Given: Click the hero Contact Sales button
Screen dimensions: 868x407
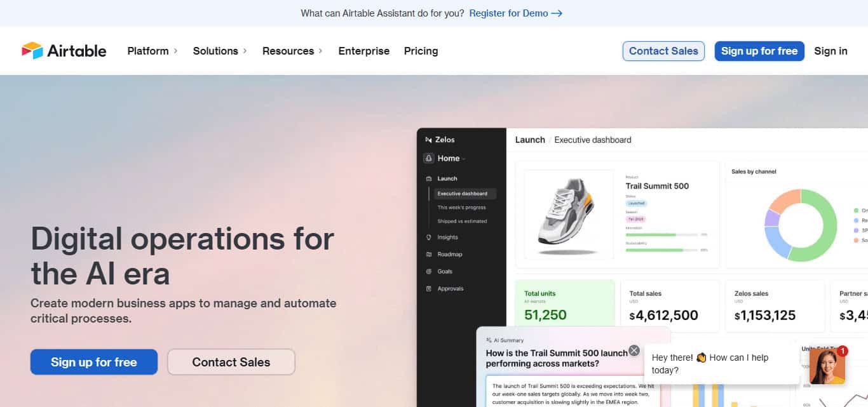Looking at the screenshot, I should tap(231, 362).
